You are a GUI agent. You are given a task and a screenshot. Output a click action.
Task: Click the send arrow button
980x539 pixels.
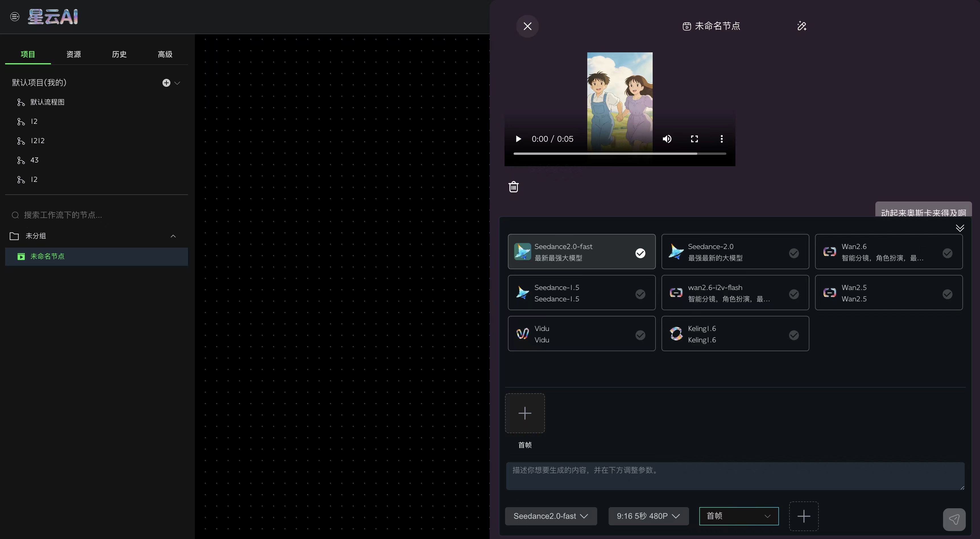954,519
